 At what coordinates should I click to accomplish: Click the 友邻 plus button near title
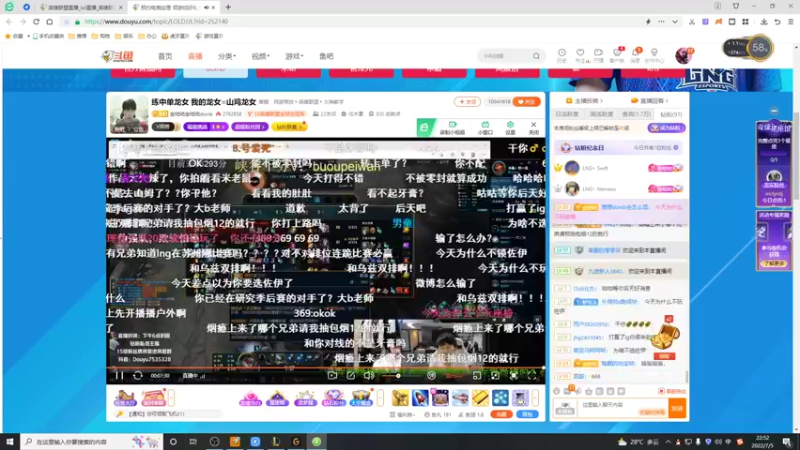click(467, 102)
